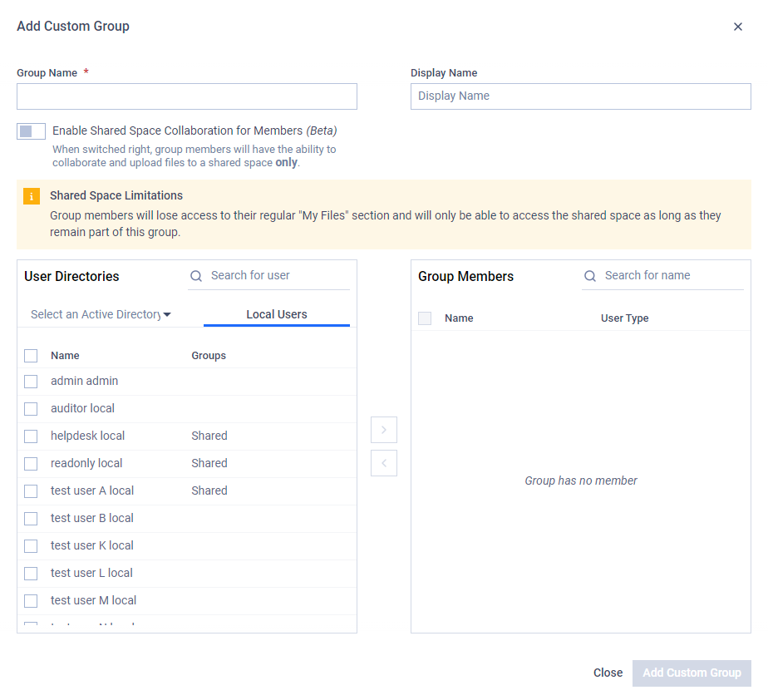Click the Shared Space Limitations heading

116,195
